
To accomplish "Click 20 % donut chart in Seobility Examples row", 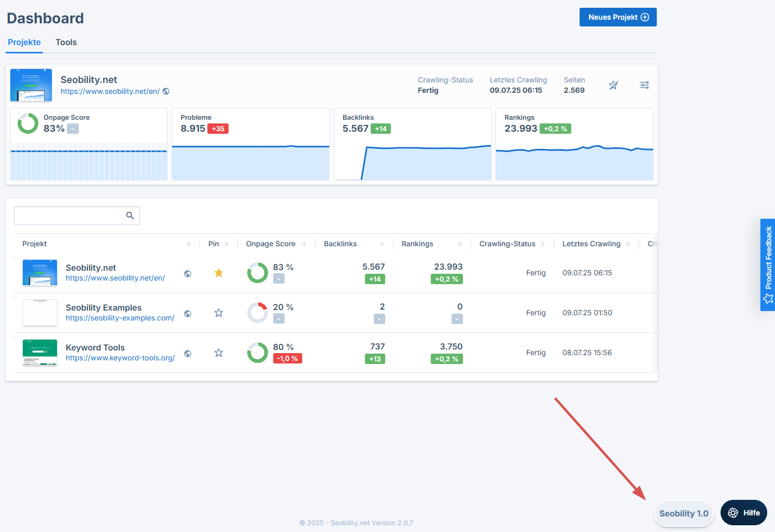I will [x=258, y=313].
